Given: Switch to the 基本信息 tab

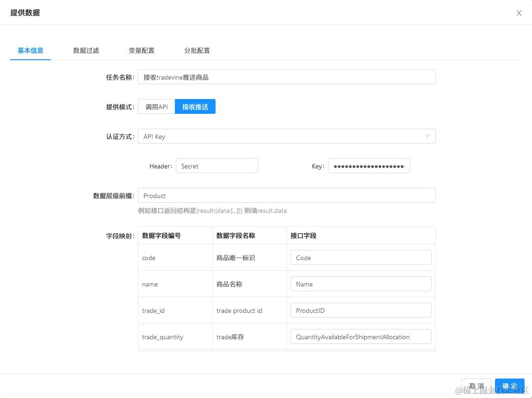Looking at the screenshot, I should 31,50.
